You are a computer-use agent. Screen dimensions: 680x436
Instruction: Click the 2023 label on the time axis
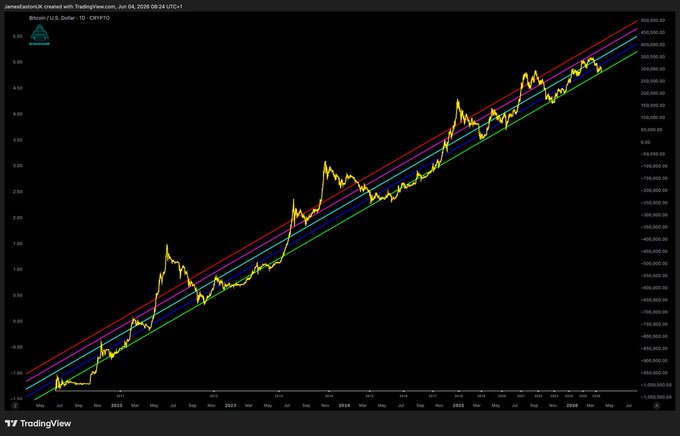click(230, 406)
